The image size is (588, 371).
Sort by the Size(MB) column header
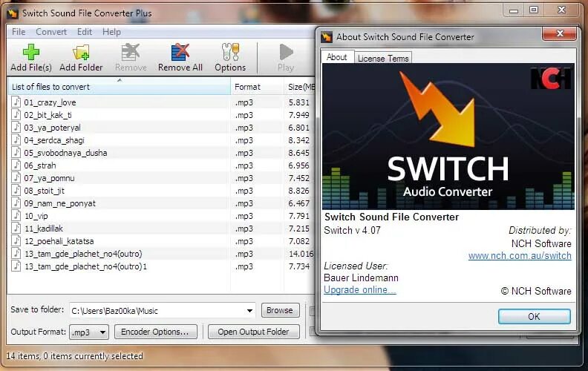click(x=301, y=87)
